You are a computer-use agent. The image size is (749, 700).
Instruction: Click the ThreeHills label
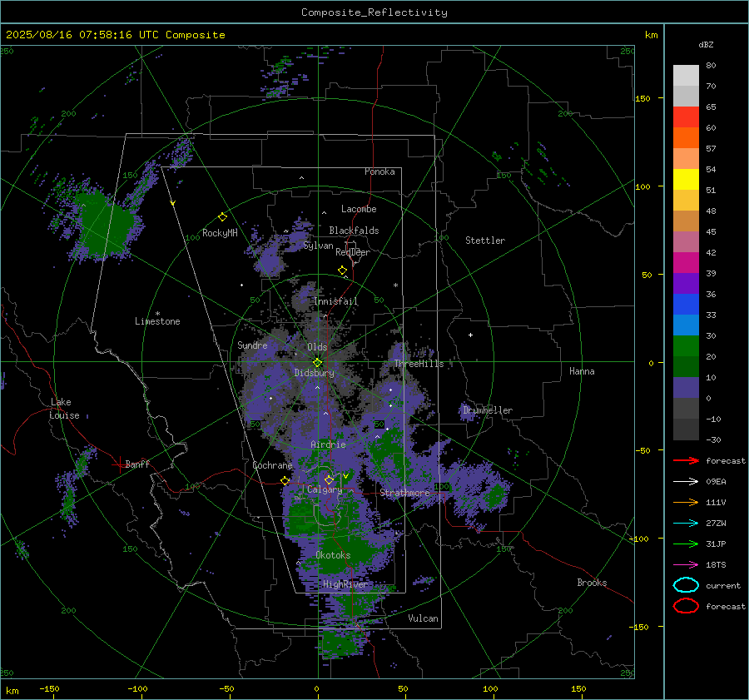tap(419, 364)
